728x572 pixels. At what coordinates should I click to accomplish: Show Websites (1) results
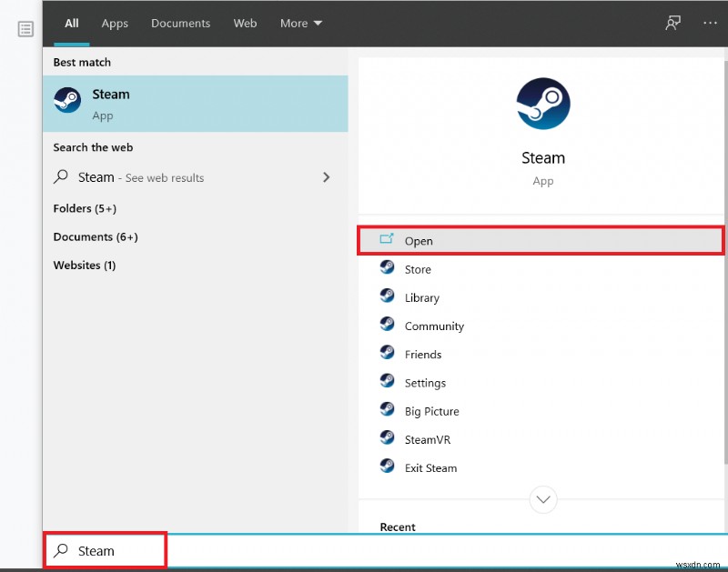tap(85, 266)
